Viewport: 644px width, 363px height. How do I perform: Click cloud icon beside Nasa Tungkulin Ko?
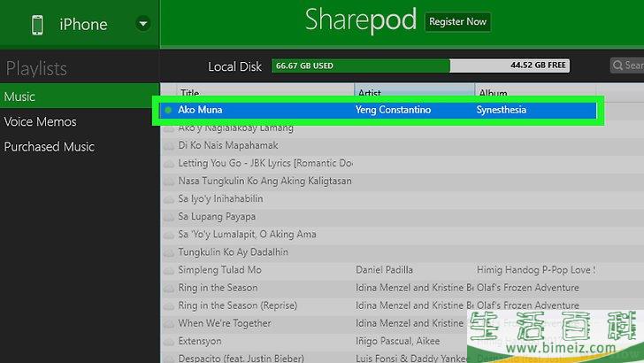pyautogui.click(x=169, y=181)
